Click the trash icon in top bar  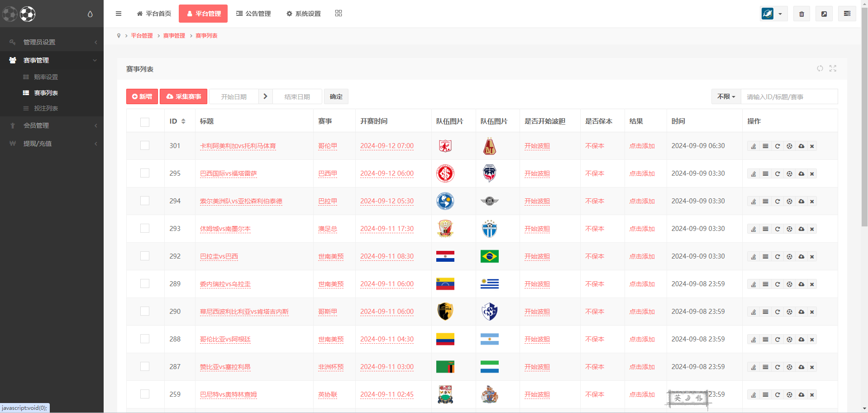[x=801, y=14]
